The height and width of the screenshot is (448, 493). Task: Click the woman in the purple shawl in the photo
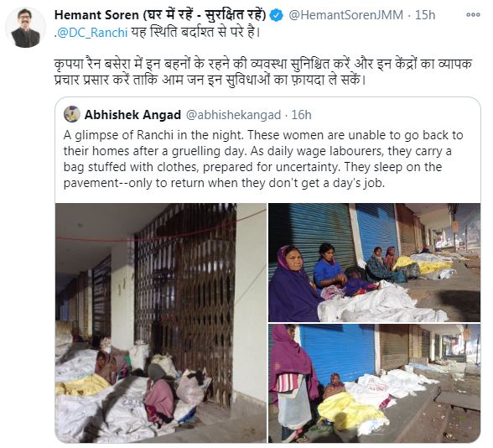pyautogui.click(x=293, y=284)
